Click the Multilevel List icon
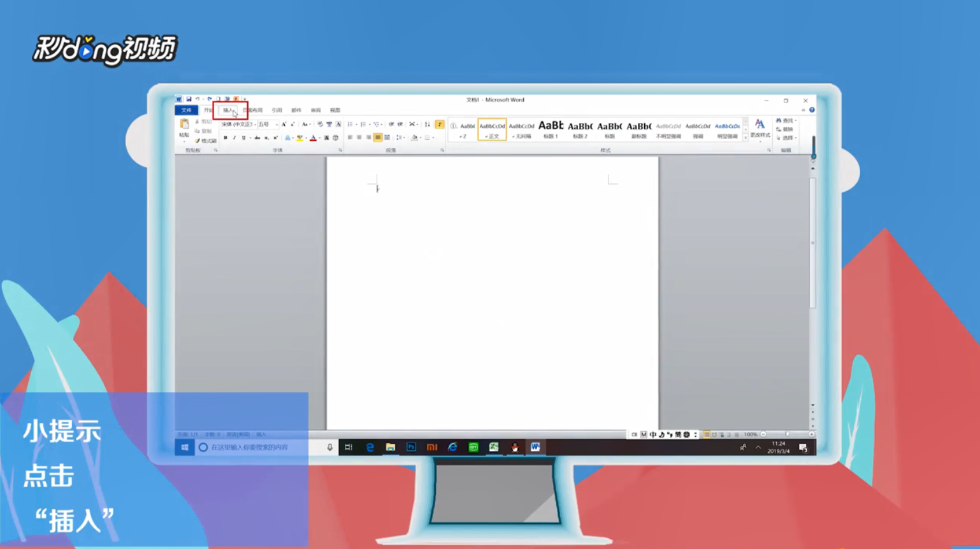This screenshot has height=549, width=980. click(377, 124)
